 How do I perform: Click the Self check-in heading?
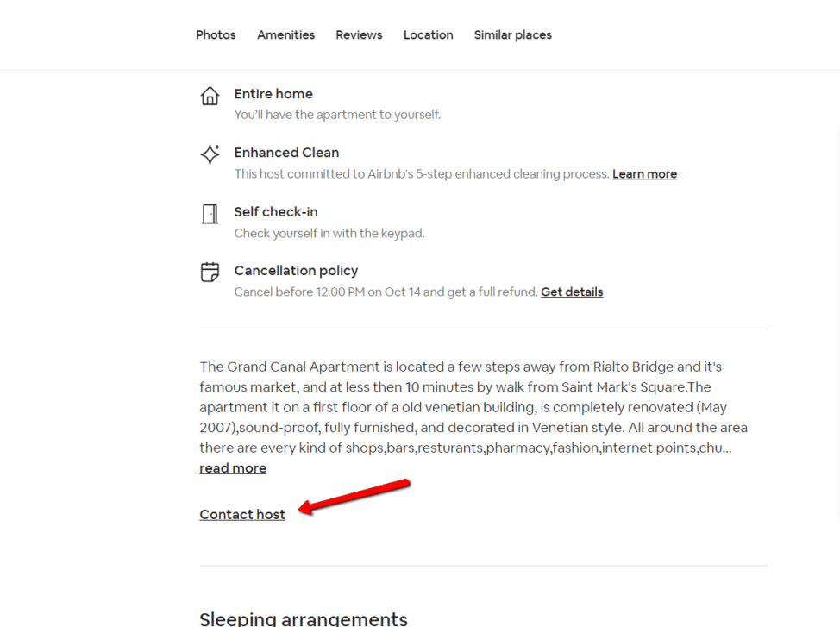click(276, 212)
